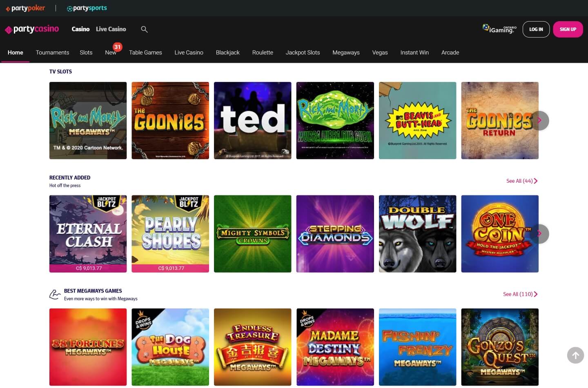Open the partypoker site link
This screenshot has width=588, height=388.
(25, 8)
